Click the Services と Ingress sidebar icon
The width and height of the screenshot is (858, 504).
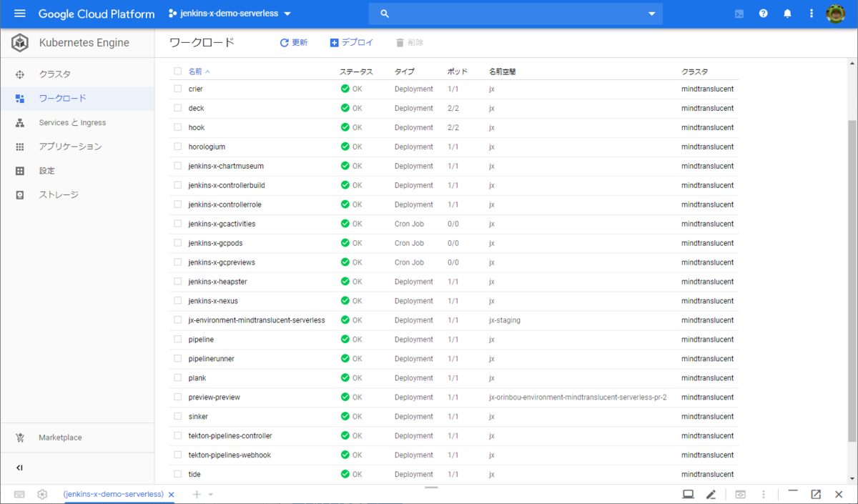point(20,123)
